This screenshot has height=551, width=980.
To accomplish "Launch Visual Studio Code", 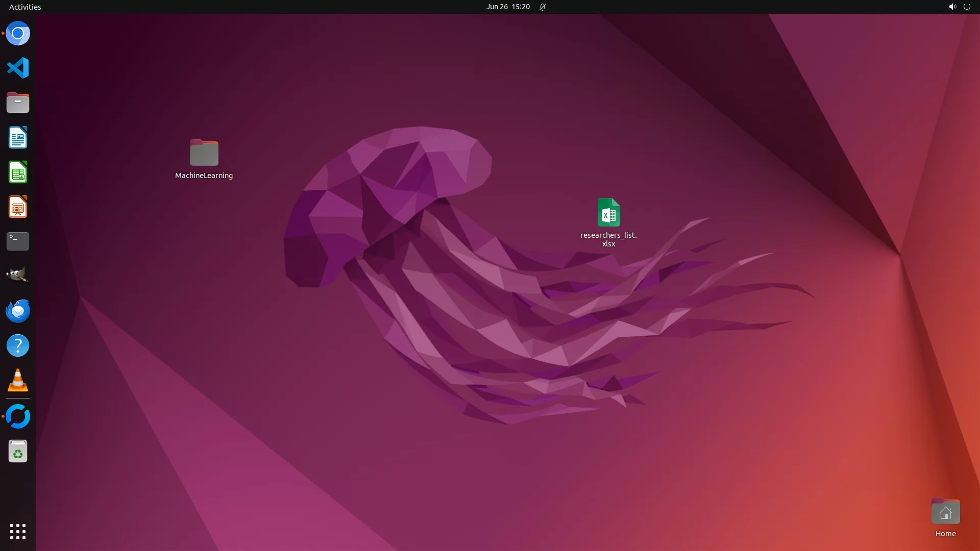I will tap(18, 68).
